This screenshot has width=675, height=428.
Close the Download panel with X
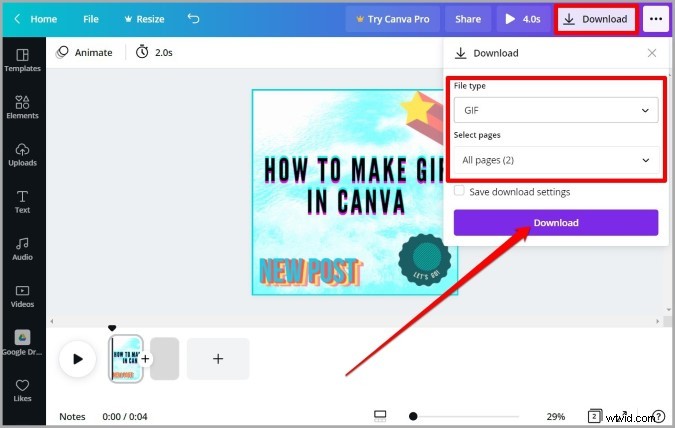point(652,53)
